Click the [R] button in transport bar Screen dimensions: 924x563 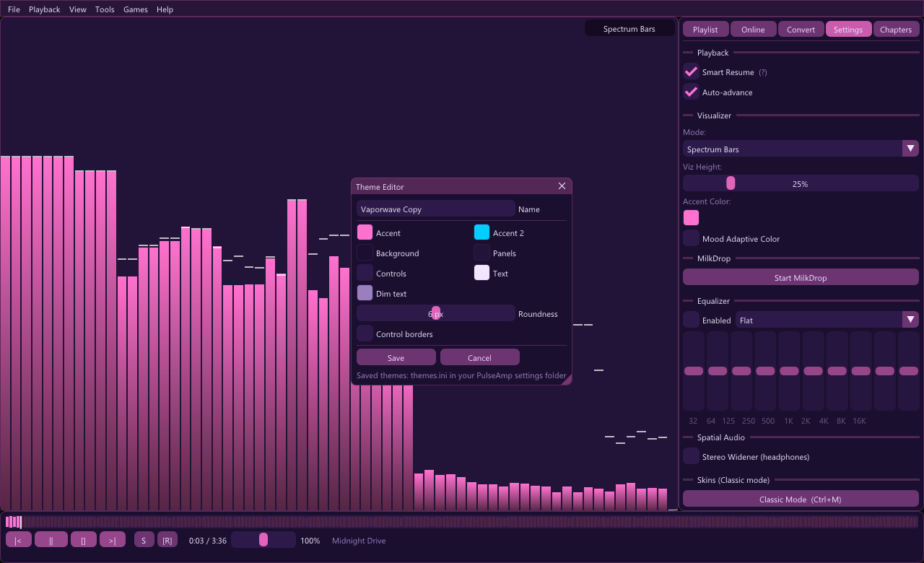coord(167,540)
